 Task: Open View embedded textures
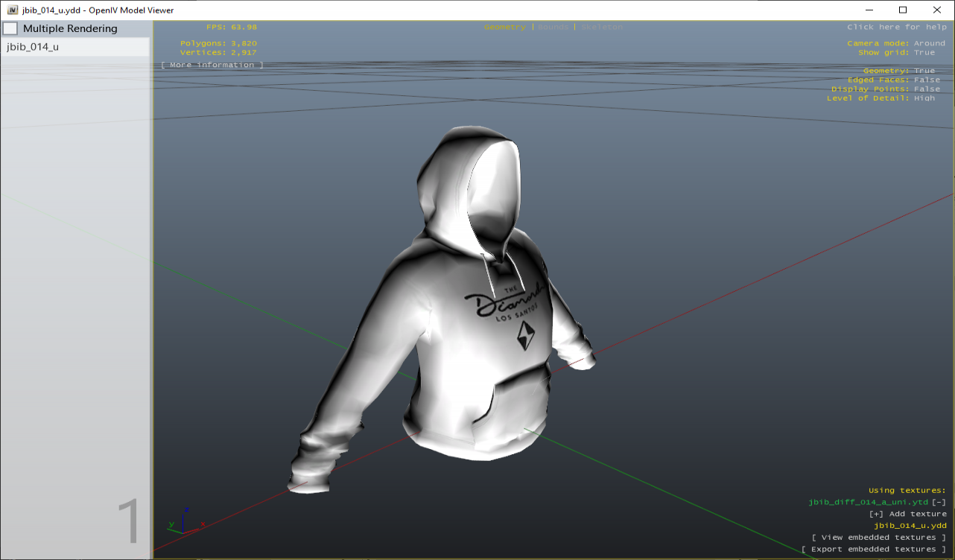pyautogui.click(x=878, y=538)
